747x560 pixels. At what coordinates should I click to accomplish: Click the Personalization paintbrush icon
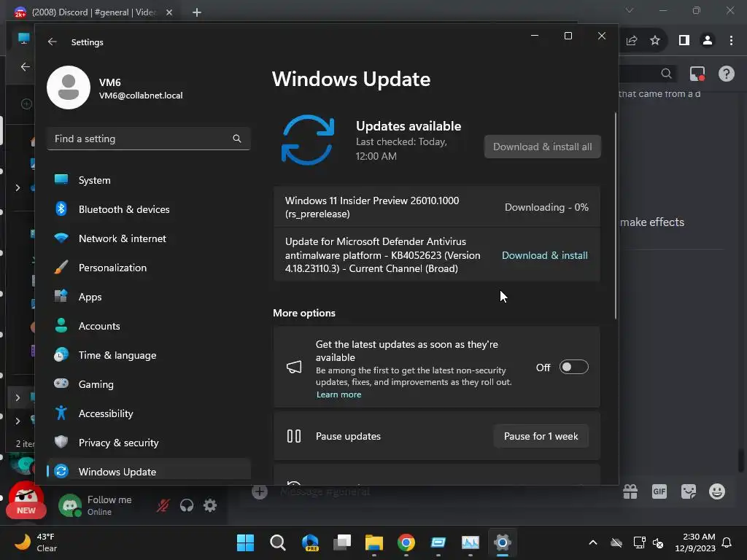(x=61, y=267)
